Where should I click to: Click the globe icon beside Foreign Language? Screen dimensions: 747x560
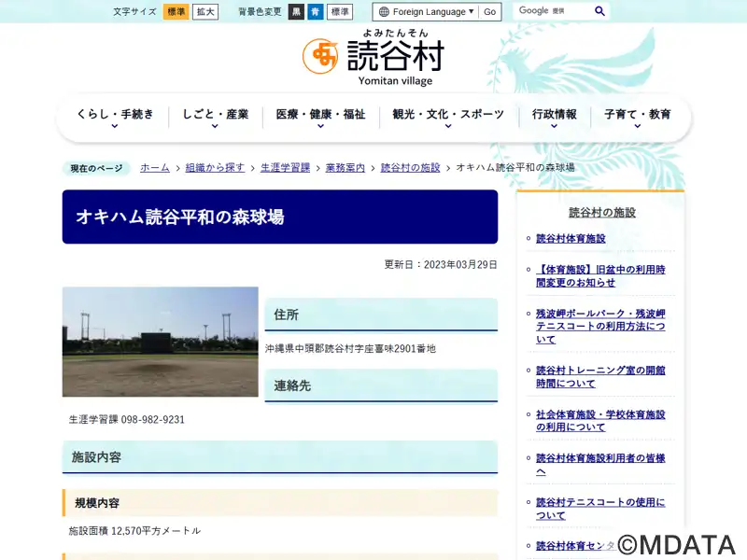click(x=383, y=12)
